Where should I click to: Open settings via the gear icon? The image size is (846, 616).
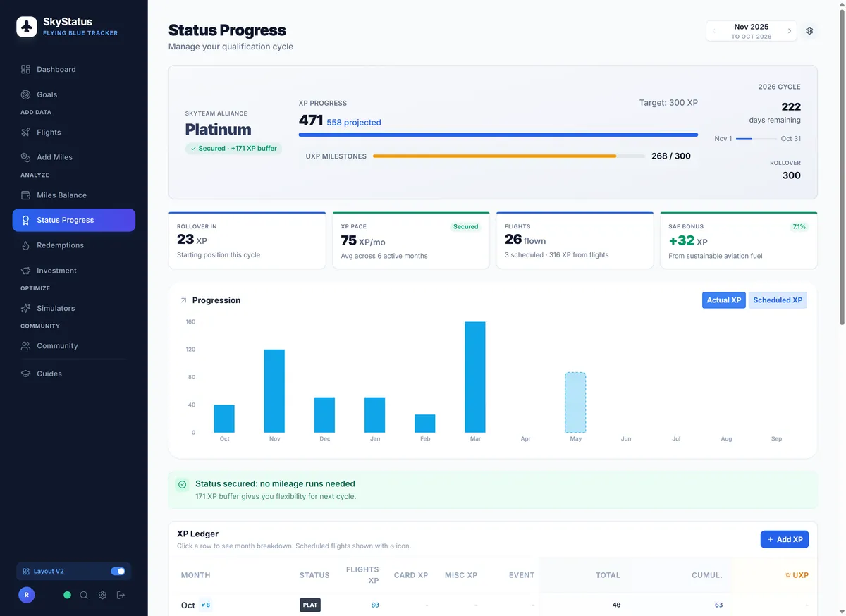809,30
